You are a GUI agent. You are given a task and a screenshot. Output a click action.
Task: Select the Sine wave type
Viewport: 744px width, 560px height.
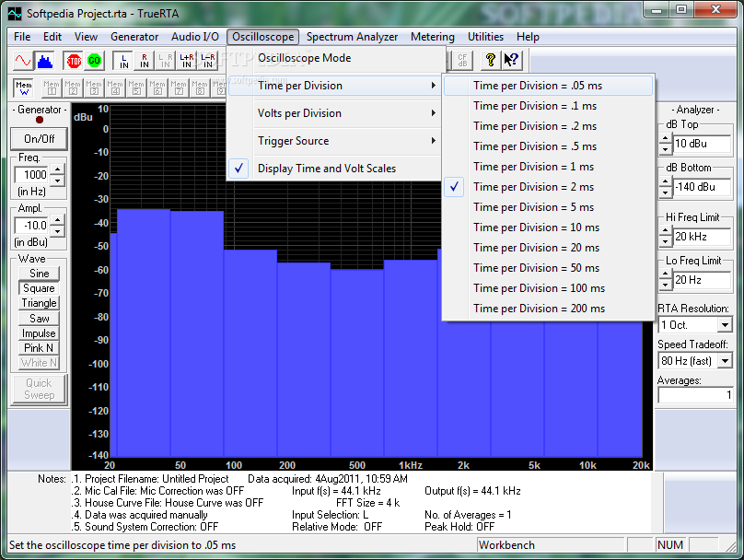[39, 274]
